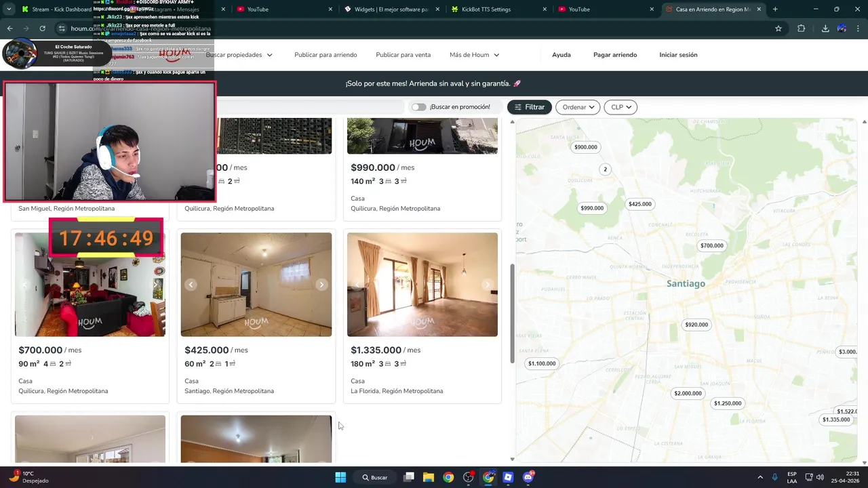The width and height of the screenshot is (868, 488).
Task: Select the $2.000.000 map price marker
Action: 688,393
